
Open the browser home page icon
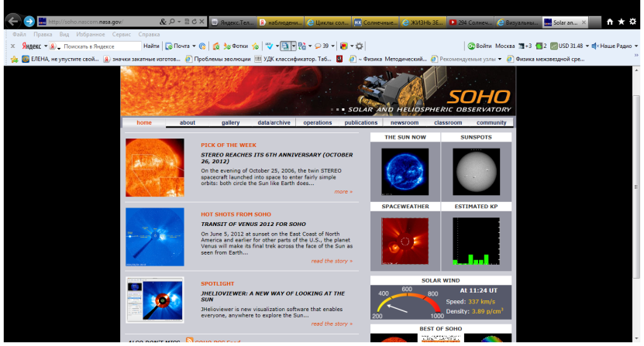(610, 22)
